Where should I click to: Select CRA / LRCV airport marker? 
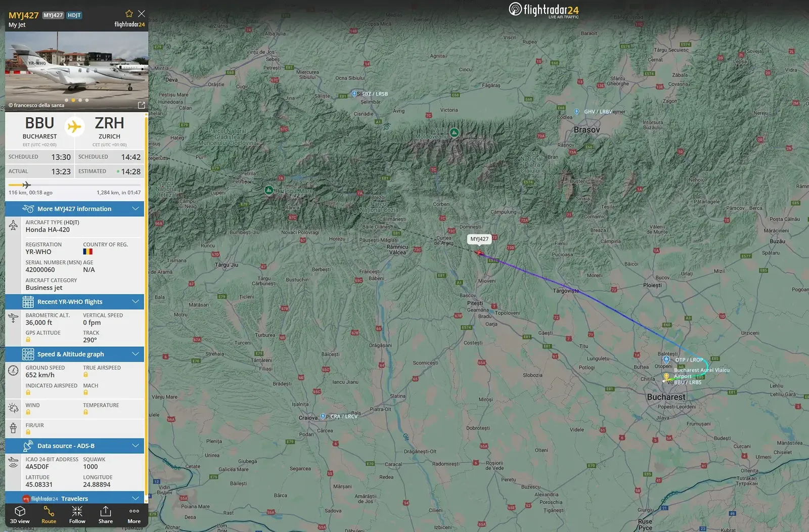(x=323, y=416)
